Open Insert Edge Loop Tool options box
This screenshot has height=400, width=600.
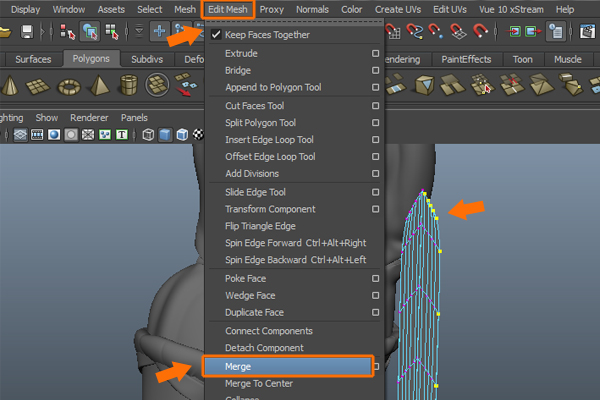[375, 140]
